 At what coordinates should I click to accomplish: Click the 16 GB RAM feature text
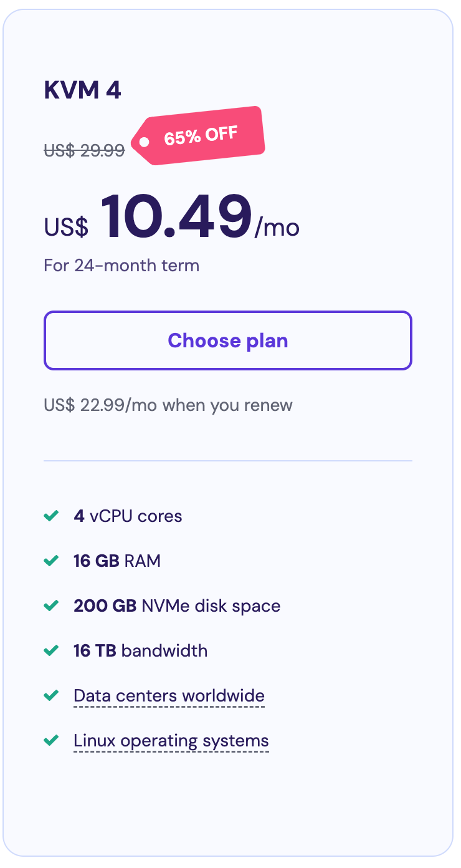pyautogui.click(x=117, y=561)
